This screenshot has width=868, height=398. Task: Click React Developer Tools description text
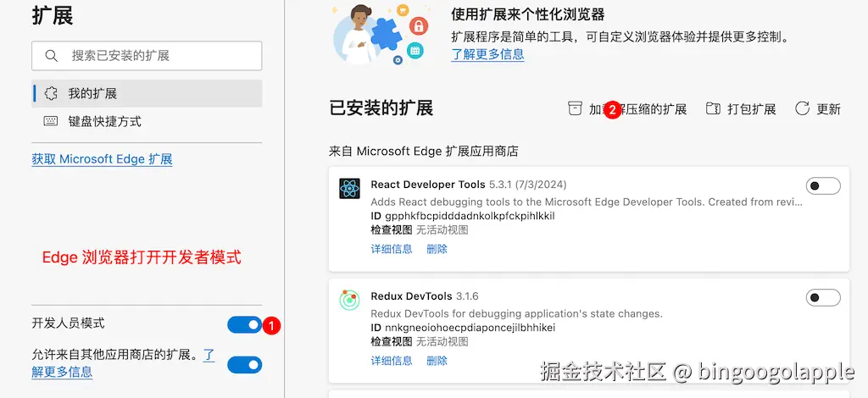587,202
